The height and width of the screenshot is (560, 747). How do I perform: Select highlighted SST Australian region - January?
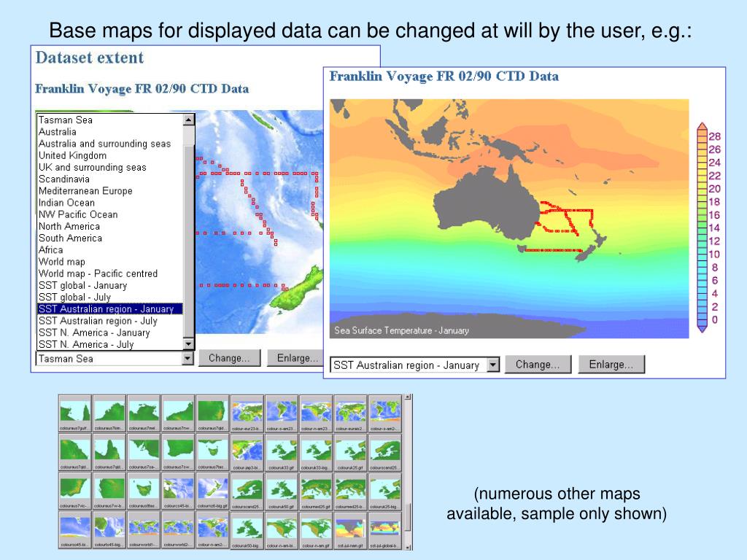click(109, 309)
